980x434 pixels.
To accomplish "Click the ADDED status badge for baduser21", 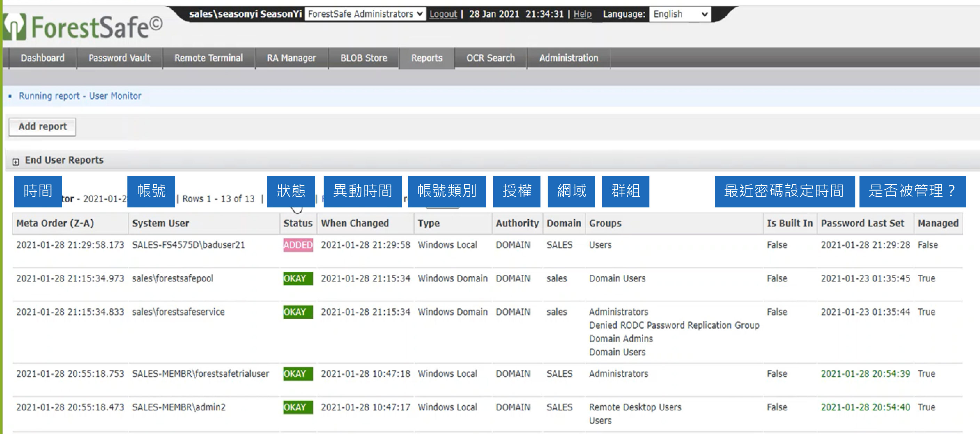I will (298, 245).
